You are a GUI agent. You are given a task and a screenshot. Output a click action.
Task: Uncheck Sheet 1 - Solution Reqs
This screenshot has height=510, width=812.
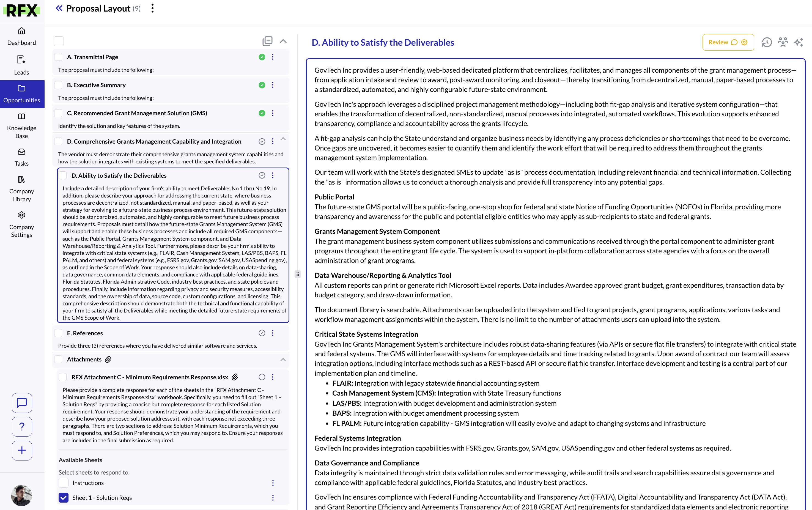(x=63, y=498)
